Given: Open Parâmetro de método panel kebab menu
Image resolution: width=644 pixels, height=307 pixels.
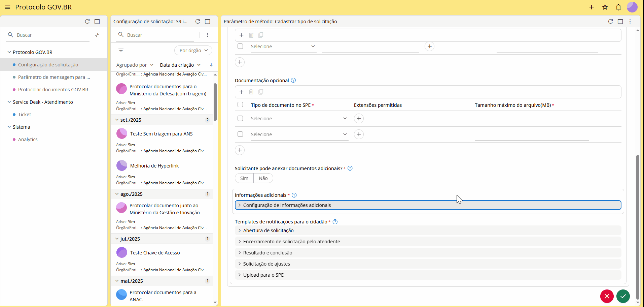Looking at the screenshot, I should [x=630, y=21].
